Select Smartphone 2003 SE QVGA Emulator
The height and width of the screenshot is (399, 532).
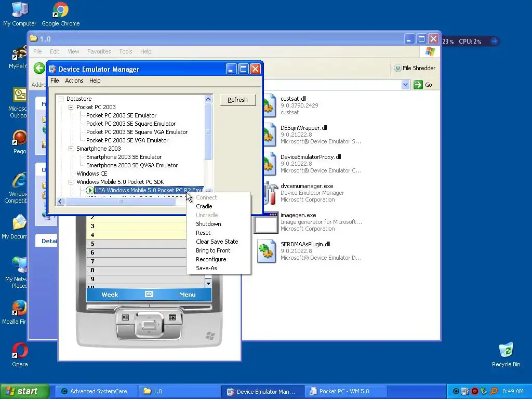point(132,165)
